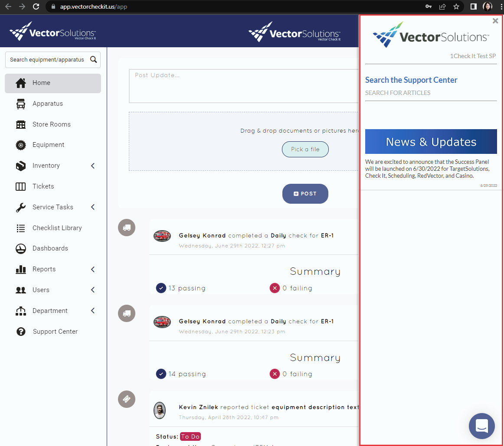The height and width of the screenshot is (446, 504).
Task: Open the browser profile avatar menu
Action: [487, 7]
